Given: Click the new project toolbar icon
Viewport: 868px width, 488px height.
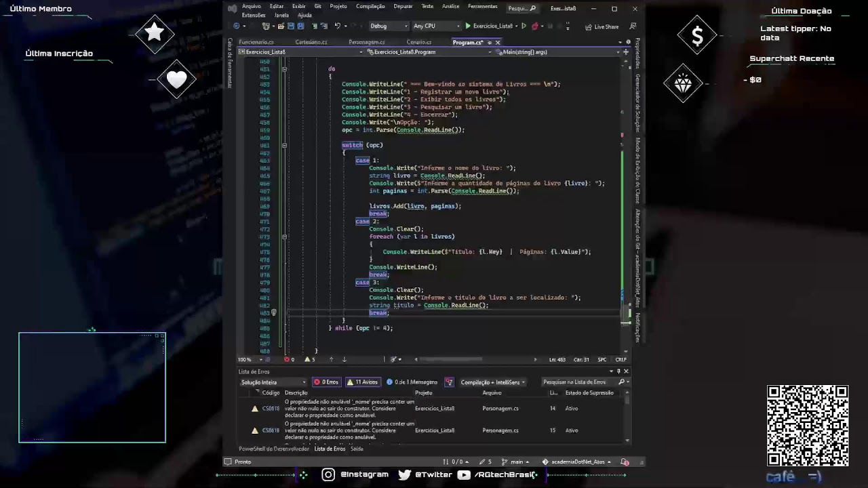Looking at the screenshot, I should point(266,26).
